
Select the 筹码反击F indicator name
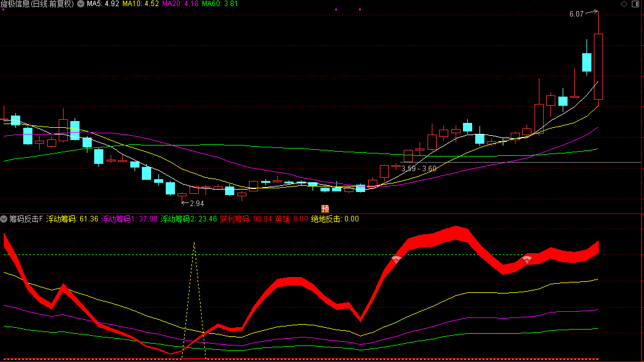point(26,219)
